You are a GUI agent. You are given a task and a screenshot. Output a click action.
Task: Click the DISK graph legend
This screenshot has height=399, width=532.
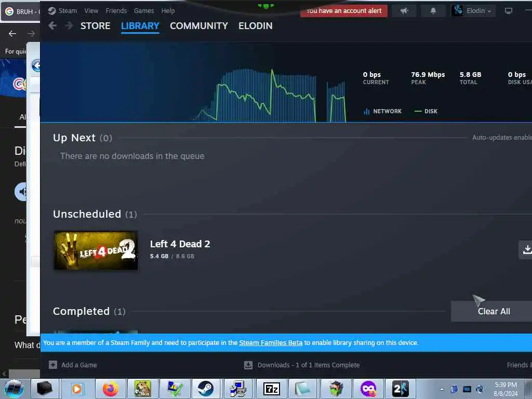(426, 111)
